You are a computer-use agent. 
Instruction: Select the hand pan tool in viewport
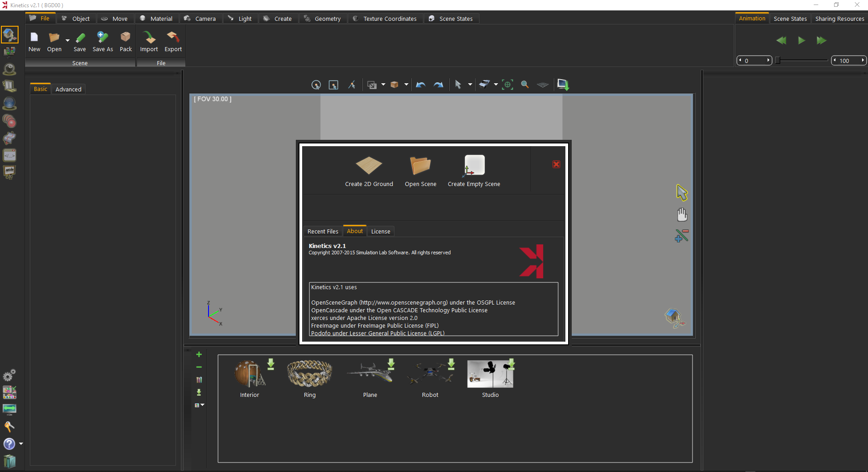pyautogui.click(x=682, y=215)
